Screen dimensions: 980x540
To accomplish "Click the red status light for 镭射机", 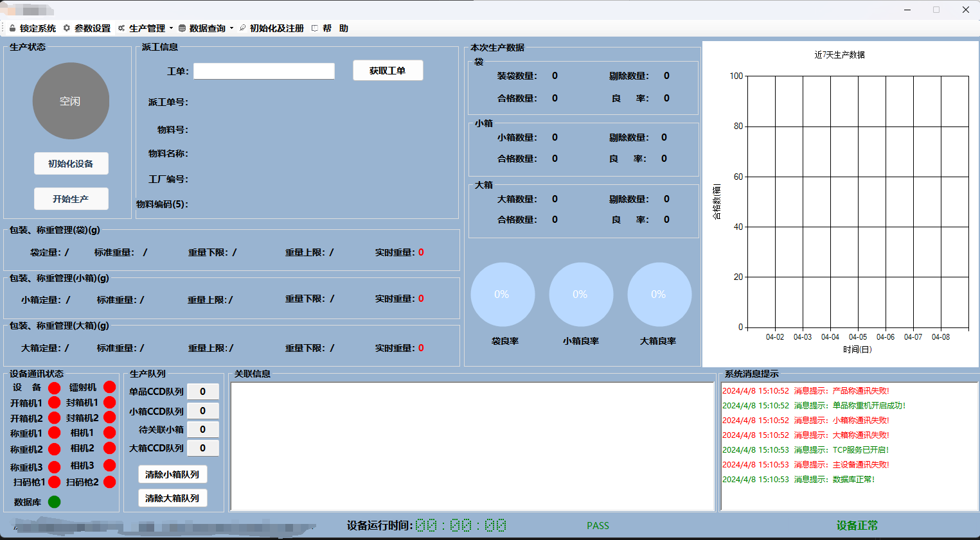I will click(110, 387).
